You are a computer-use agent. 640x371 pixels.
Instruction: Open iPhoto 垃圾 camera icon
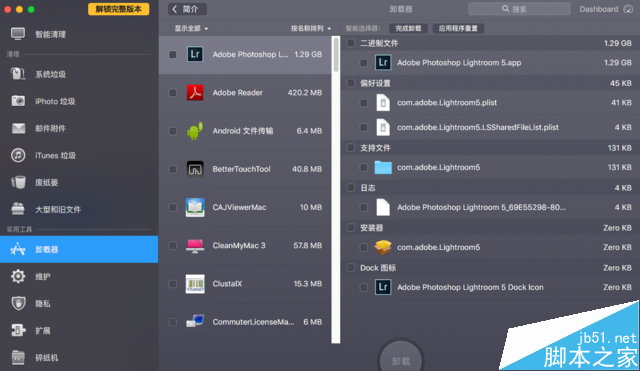pyautogui.click(x=18, y=101)
